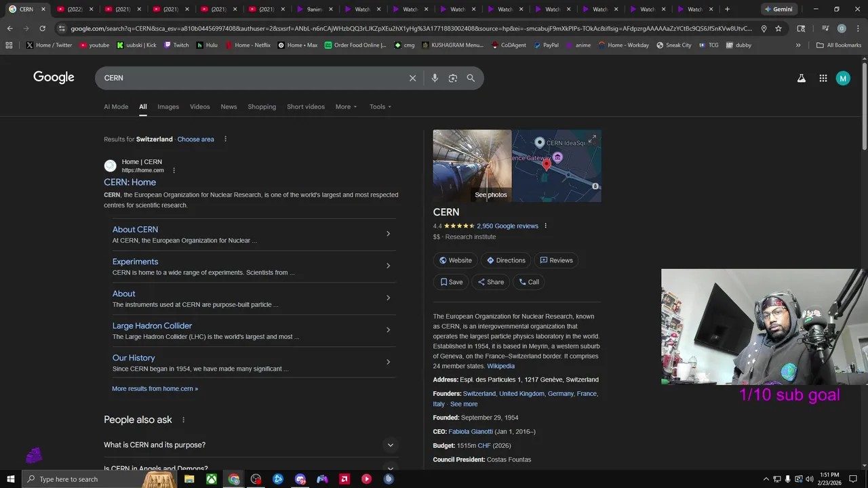Switch to the Shopping results tab
This screenshot has height=488, width=868.
(x=262, y=106)
